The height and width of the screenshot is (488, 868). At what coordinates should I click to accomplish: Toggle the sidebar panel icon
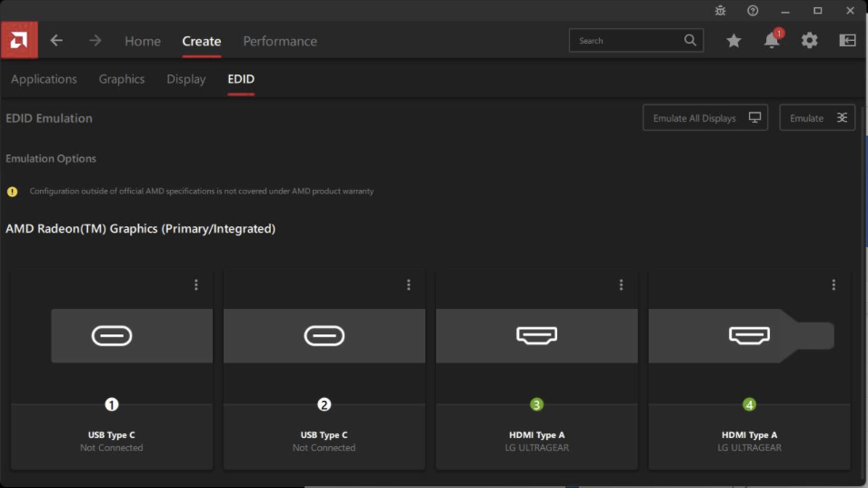click(x=847, y=40)
